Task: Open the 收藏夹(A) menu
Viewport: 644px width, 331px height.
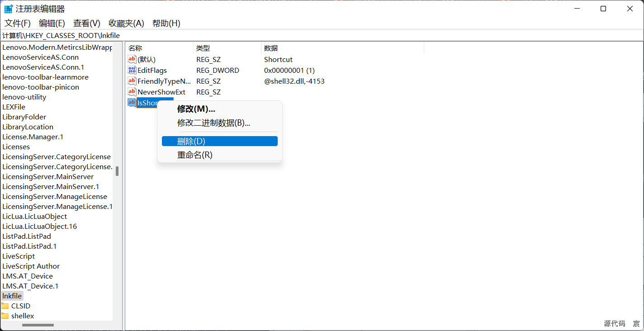Action: point(126,23)
